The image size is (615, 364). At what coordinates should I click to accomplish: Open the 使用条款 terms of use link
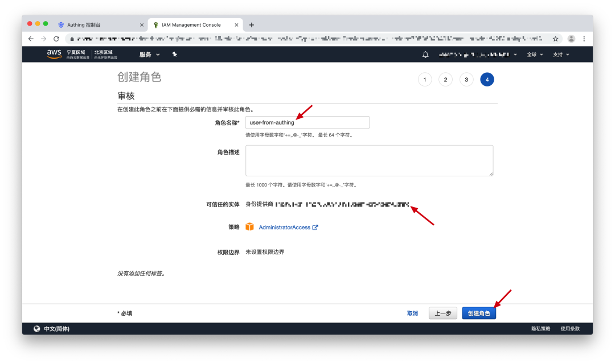point(570,329)
